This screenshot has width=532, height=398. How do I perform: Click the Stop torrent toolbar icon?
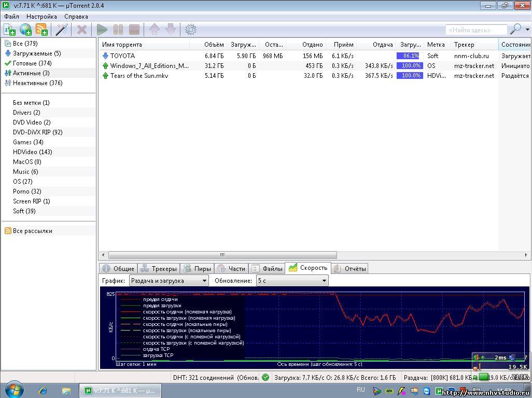tap(134, 30)
